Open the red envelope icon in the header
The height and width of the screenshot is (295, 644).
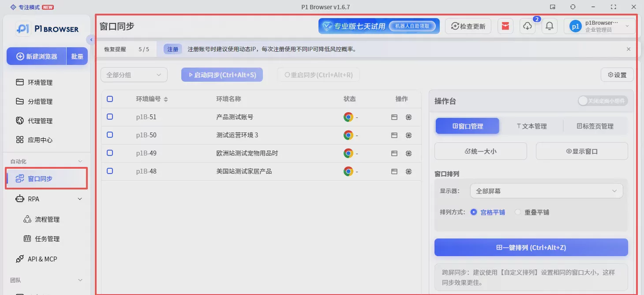click(505, 26)
